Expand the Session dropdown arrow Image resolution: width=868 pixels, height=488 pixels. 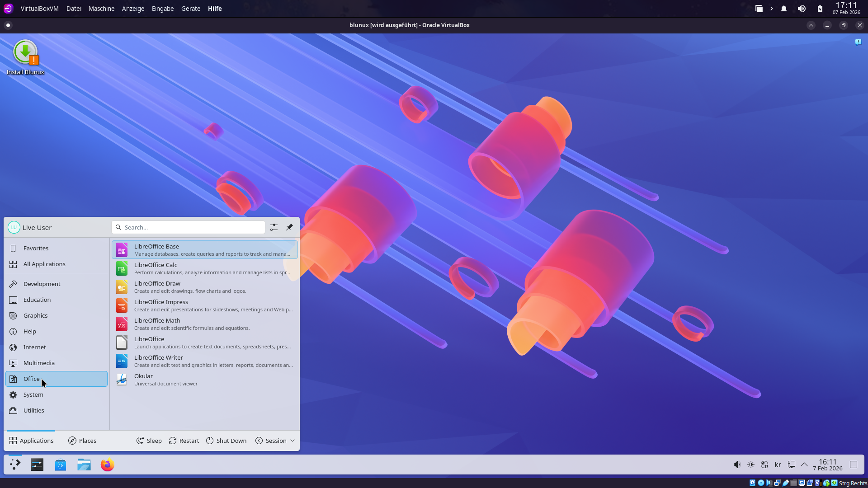pyautogui.click(x=292, y=441)
